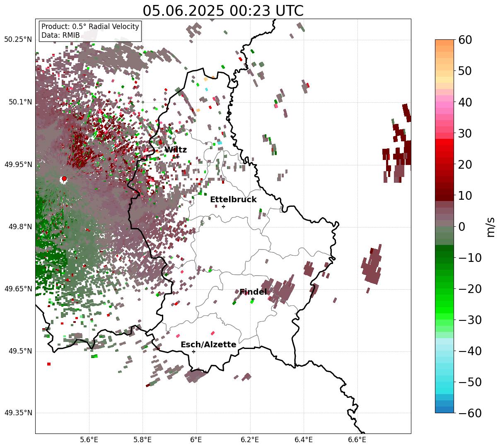Viewport: 500px width, 448px height.
Task: Click the Ettelbruck location cross marker
Action: click(x=223, y=206)
